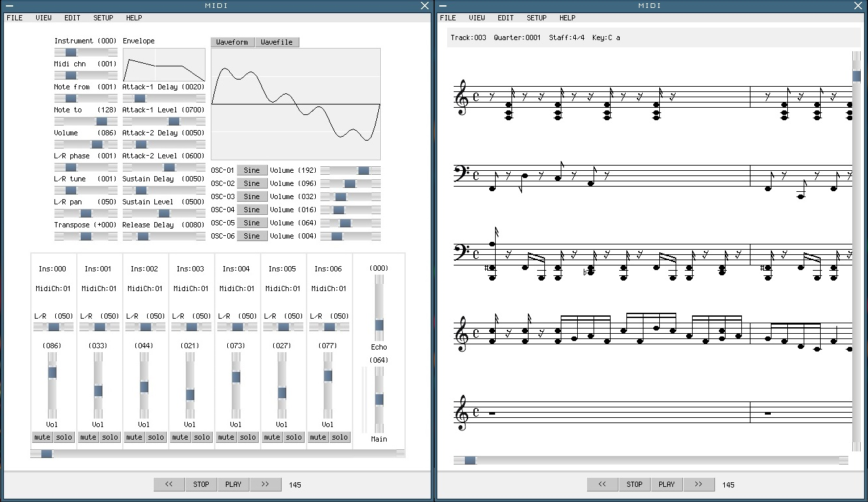Click the waveform graph display
868x502 pixels.
[x=295, y=104]
